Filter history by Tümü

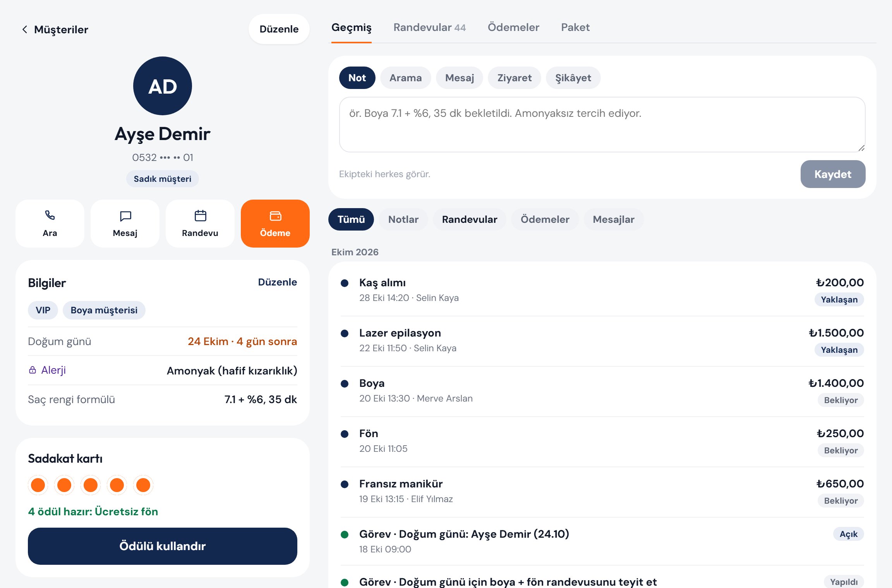point(351,219)
